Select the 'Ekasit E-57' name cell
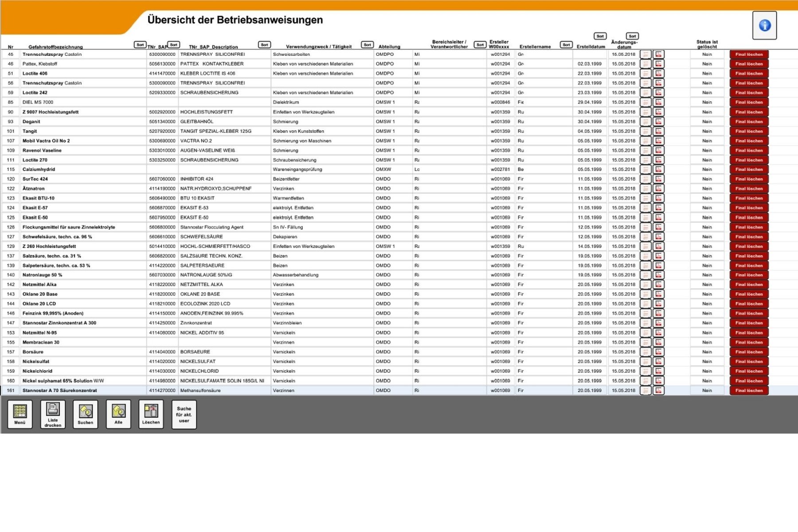798x532 pixels. click(83, 208)
